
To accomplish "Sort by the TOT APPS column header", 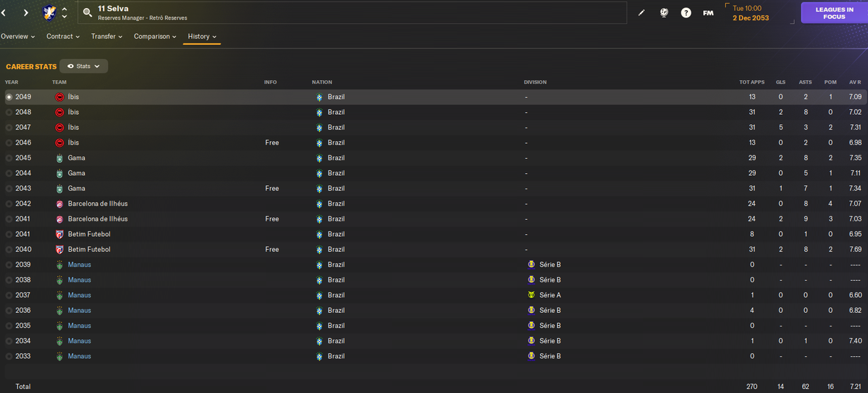I will pyautogui.click(x=752, y=82).
